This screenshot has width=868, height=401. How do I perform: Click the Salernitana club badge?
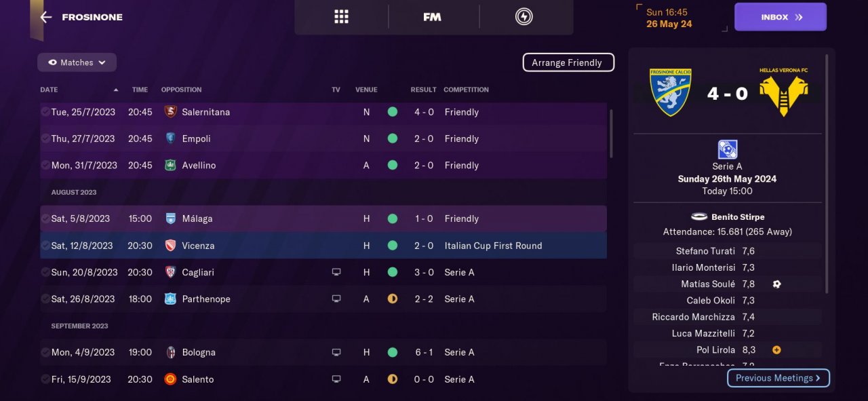tap(170, 112)
